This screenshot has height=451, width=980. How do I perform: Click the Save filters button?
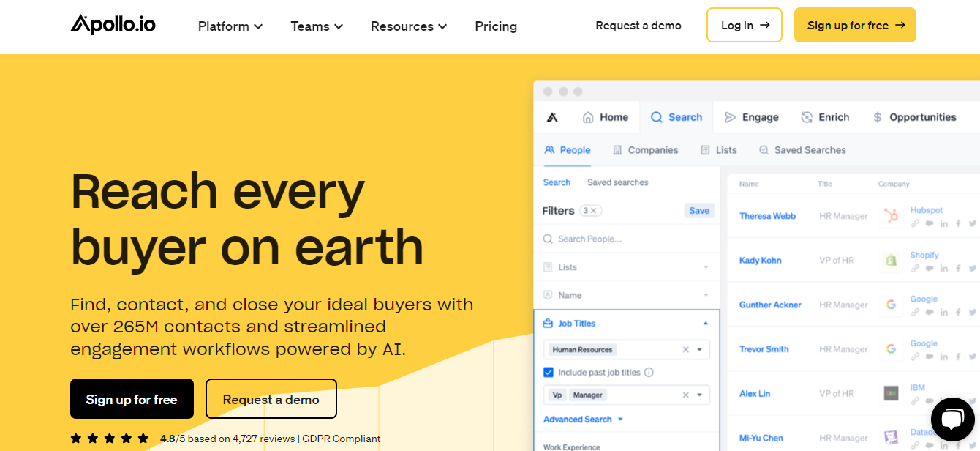[x=699, y=211]
